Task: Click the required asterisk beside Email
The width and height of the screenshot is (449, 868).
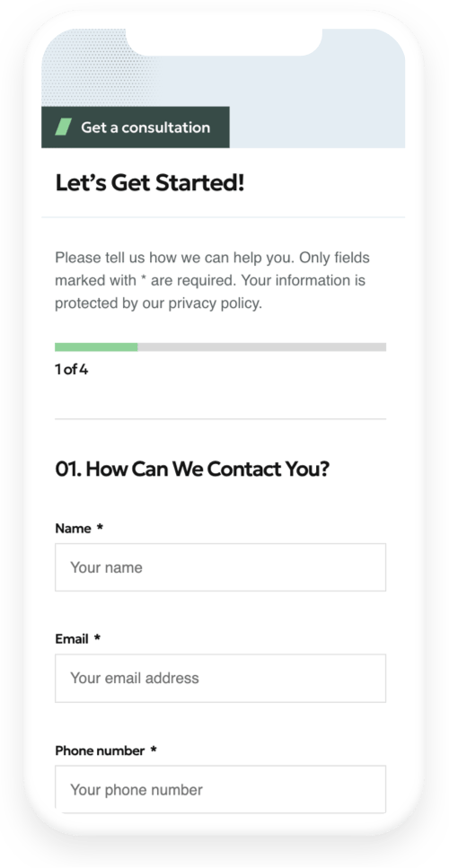Action: (98, 638)
